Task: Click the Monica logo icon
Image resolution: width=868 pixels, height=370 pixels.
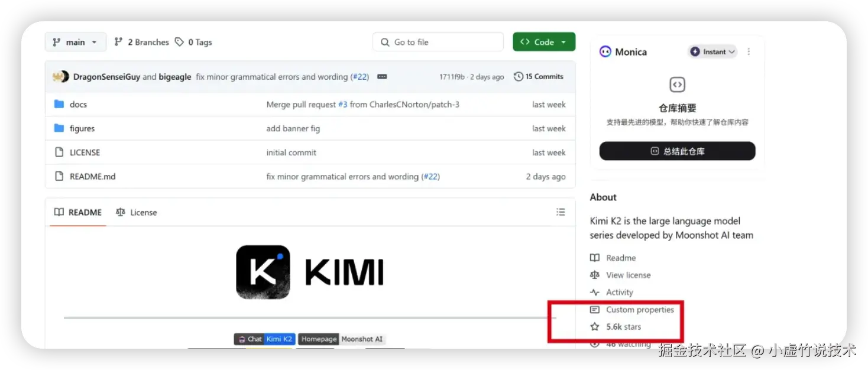Action: pyautogui.click(x=605, y=52)
